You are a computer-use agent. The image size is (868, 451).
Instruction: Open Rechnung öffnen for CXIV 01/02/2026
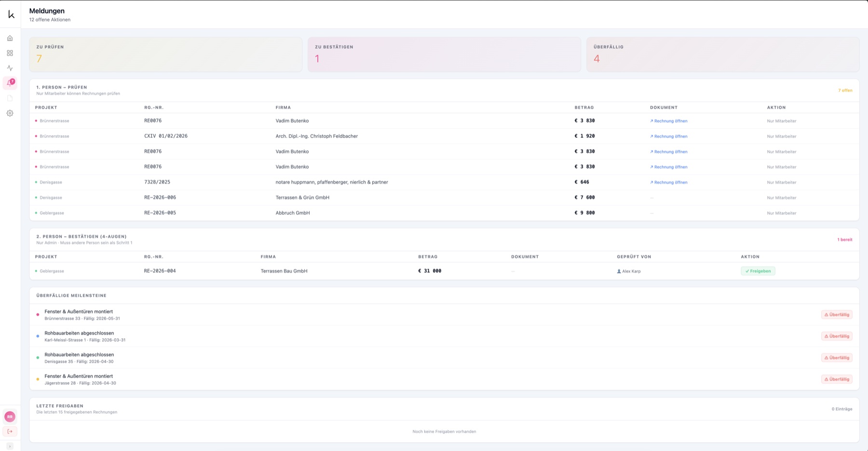pyautogui.click(x=668, y=136)
